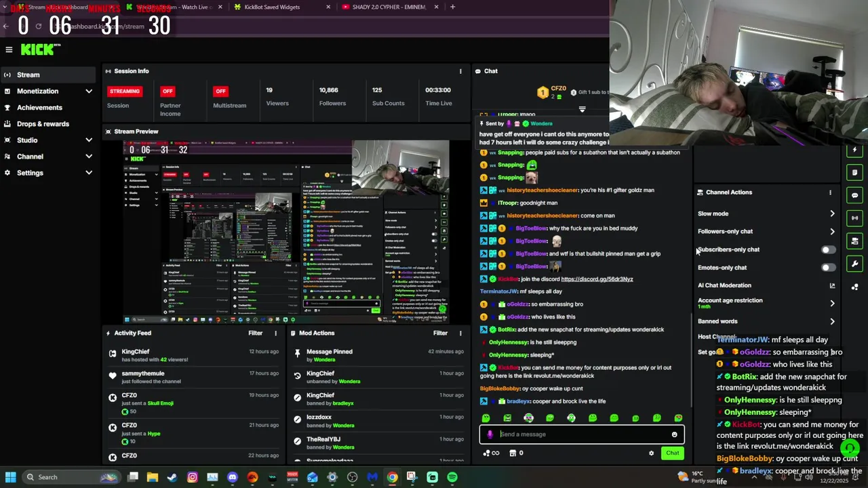Click the Message Pinned mod action
The width and height of the screenshot is (868, 488).
(378, 356)
